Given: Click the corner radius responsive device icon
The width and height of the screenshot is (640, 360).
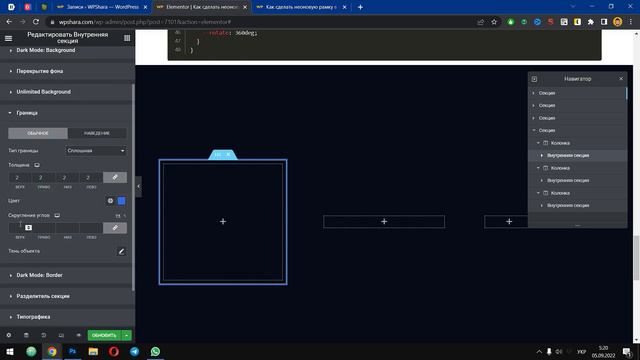Looking at the screenshot, I should [57, 216].
